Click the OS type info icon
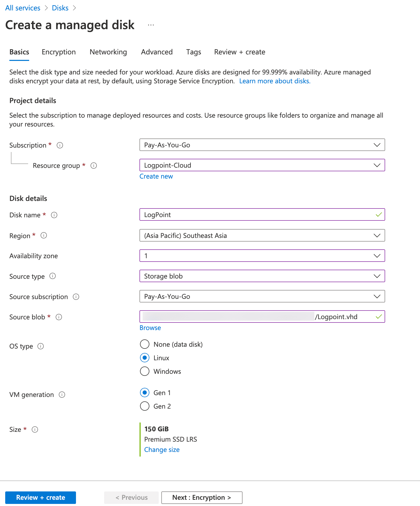420x506 pixels. tap(41, 346)
